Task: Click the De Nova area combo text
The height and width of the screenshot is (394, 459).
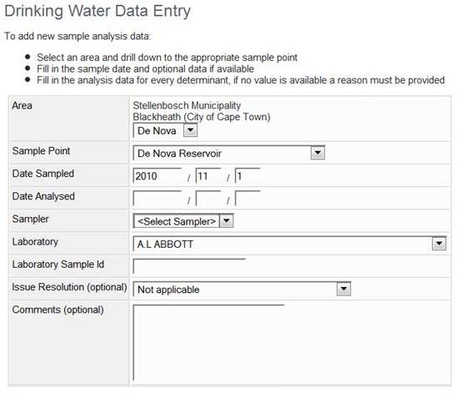Action: click(157, 130)
